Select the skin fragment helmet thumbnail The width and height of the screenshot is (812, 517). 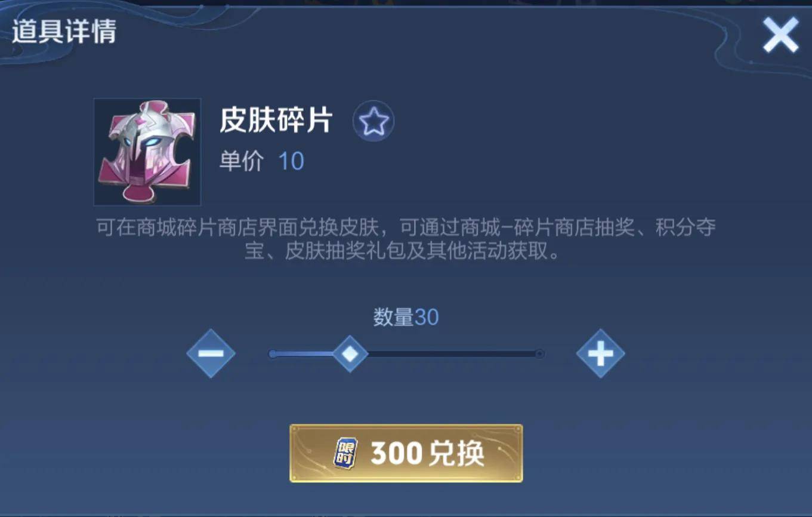147,152
